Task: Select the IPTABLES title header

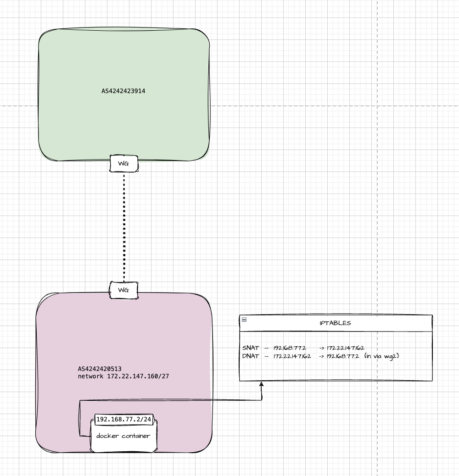Action: [335, 323]
